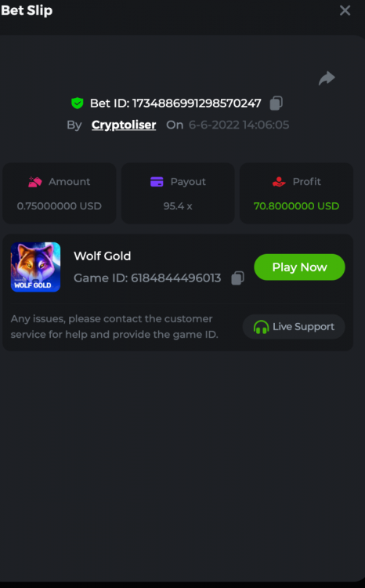Copy the Game ID number

[237, 278]
